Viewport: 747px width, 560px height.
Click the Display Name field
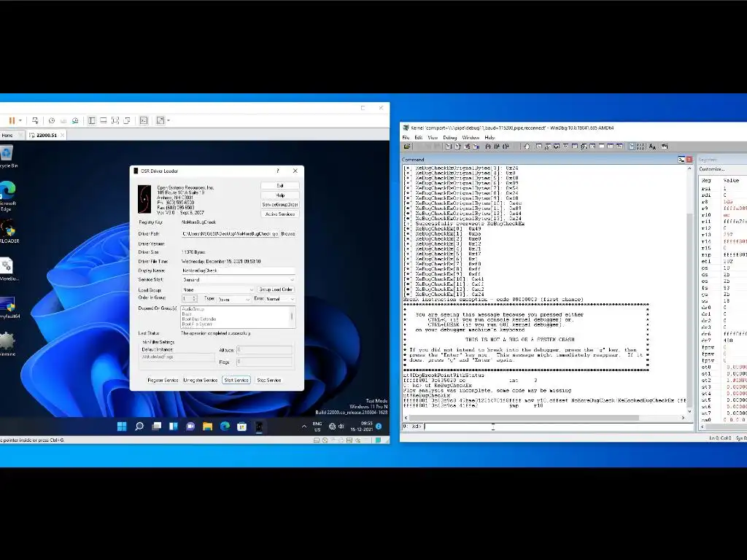coord(238,271)
